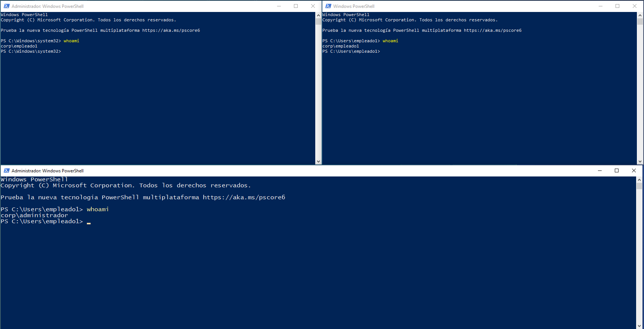The image size is (644, 329).
Task: Click the Copyright line in top-right window
Action: point(410,20)
